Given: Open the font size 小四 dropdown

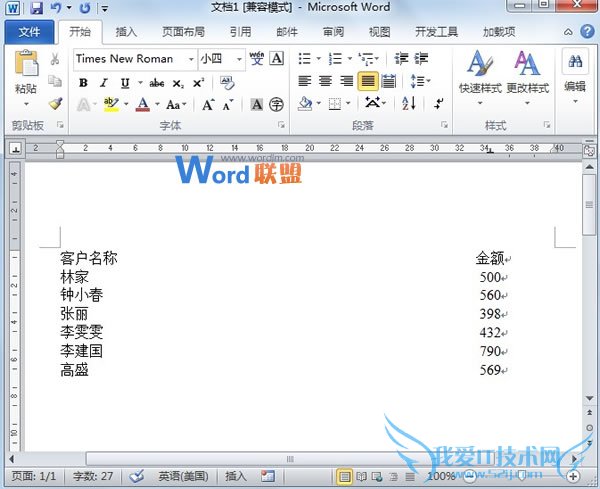Looking at the screenshot, I should click(x=239, y=59).
